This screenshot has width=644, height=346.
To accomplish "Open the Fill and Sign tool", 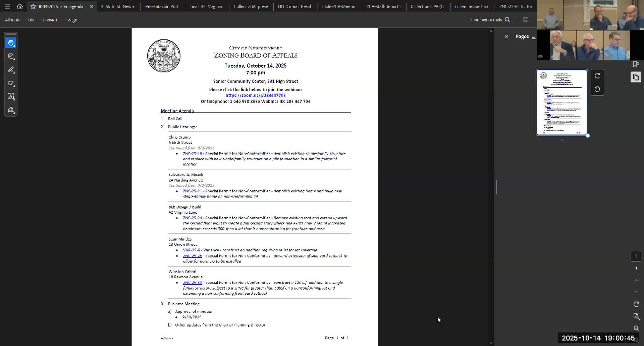I will tap(11, 110).
